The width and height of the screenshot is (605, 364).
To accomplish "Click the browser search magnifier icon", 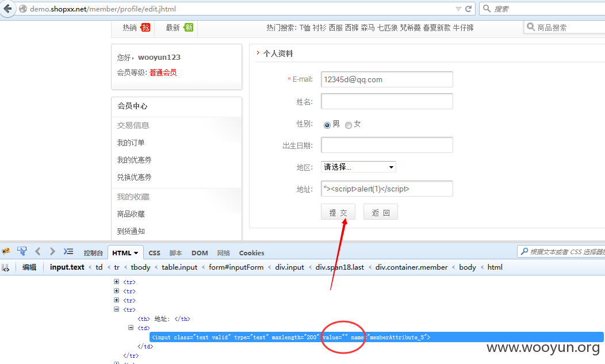I will point(487,9).
